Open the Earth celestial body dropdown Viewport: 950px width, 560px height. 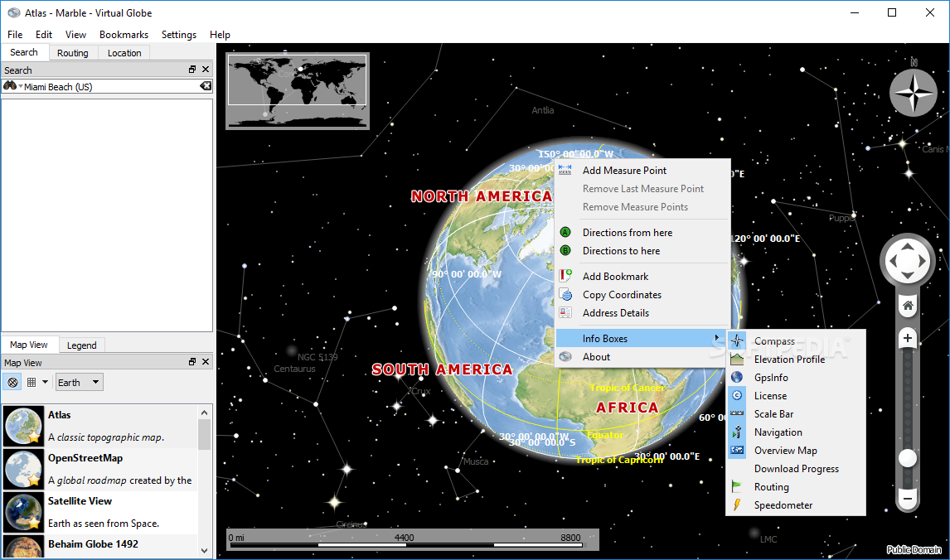tap(79, 382)
